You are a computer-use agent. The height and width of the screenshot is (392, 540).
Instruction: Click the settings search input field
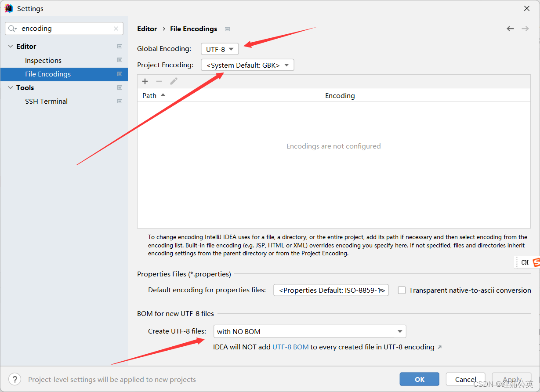[x=64, y=29]
